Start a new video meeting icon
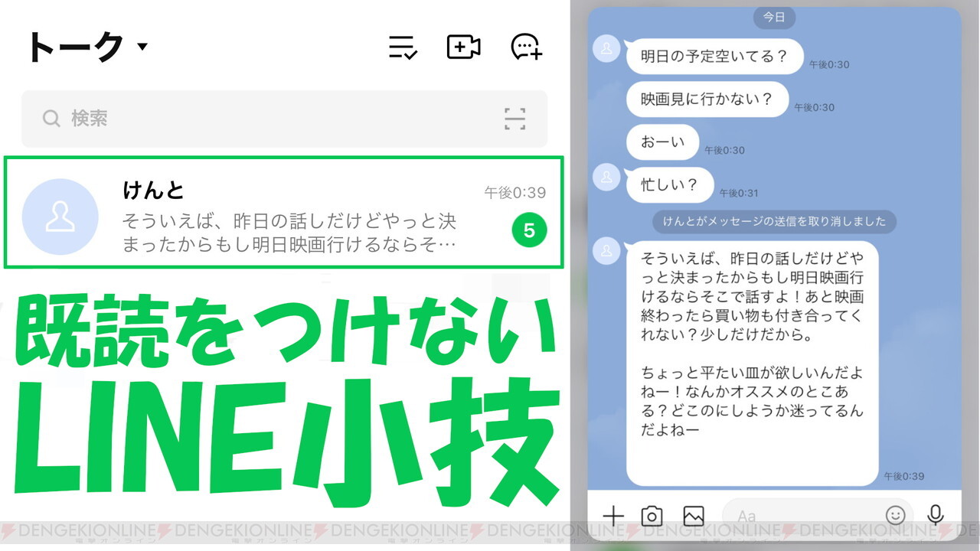 point(463,47)
